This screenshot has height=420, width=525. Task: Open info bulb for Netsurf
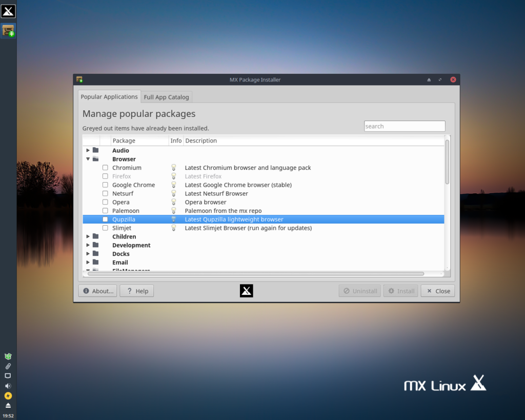173,193
